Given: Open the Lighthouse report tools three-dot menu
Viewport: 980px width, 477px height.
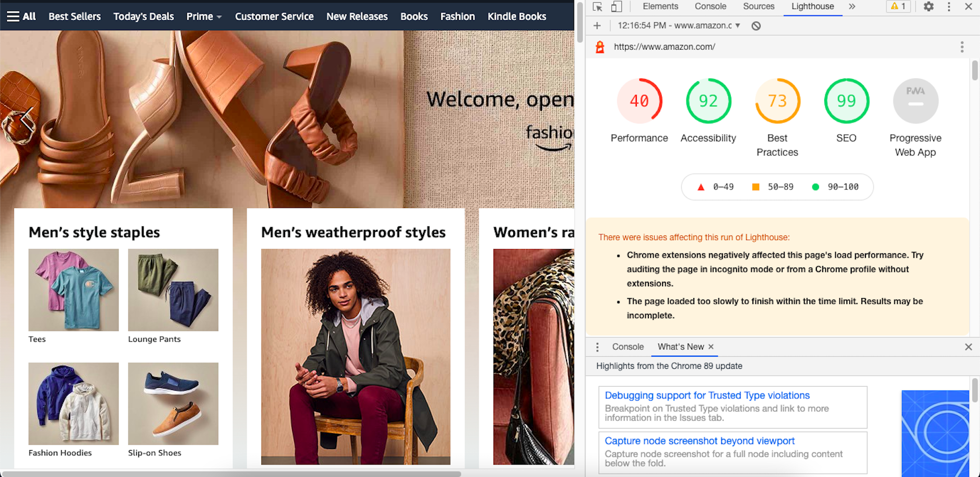Looking at the screenshot, I should [x=962, y=47].
